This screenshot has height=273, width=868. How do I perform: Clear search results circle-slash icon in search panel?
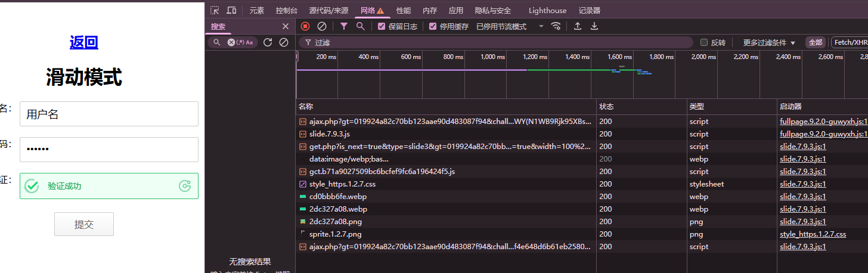284,42
